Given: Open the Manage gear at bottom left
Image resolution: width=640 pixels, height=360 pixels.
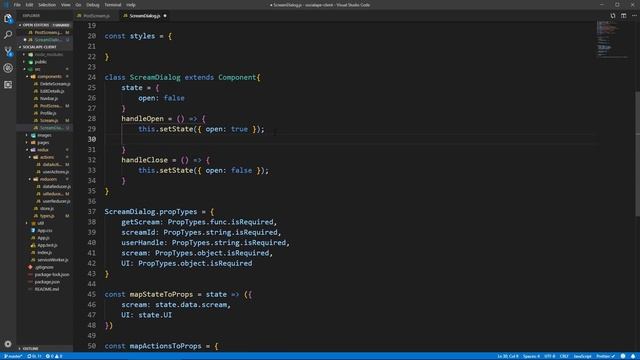Looking at the screenshot, I should tap(8, 344).
